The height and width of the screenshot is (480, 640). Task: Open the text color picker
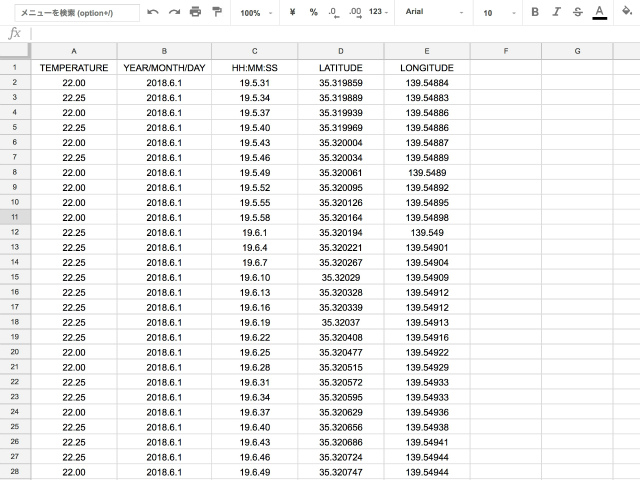click(x=599, y=12)
